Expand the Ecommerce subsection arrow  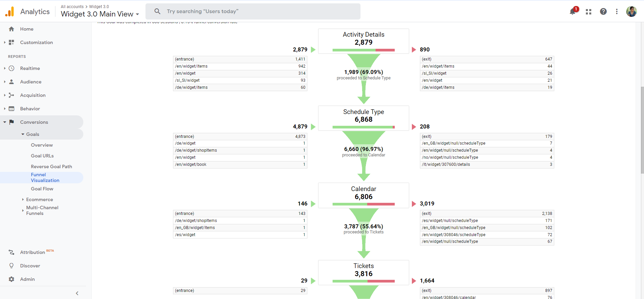pyautogui.click(x=23, y=199)
